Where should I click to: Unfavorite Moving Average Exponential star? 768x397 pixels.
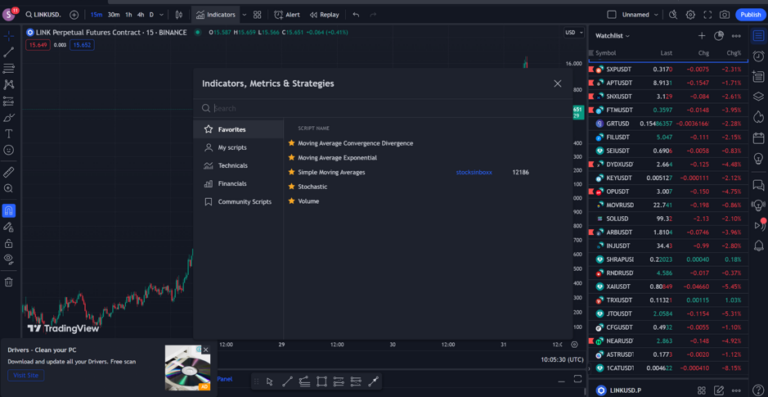tap(291, 158)
